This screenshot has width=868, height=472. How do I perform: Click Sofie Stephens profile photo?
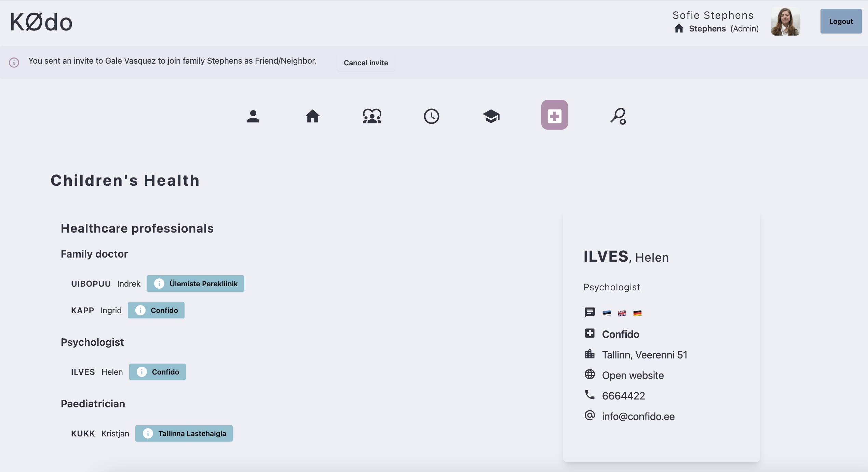click(785, 22)
